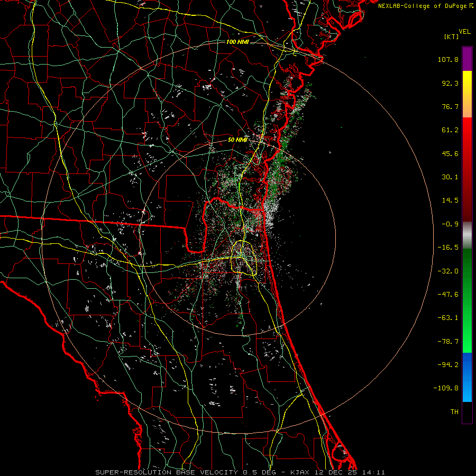Pick the blue band of the color scale
This screenshot has height=476, width=476.
tap(467, 377)
